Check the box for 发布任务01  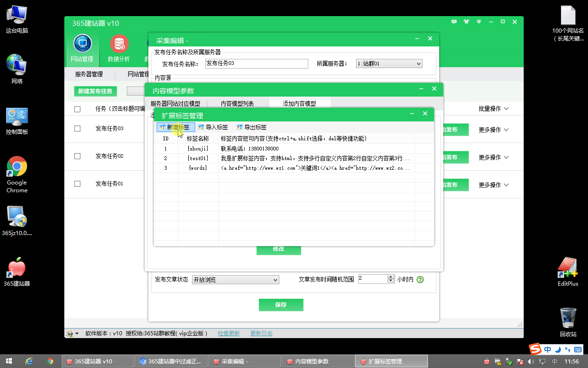[x=77, y=184]
